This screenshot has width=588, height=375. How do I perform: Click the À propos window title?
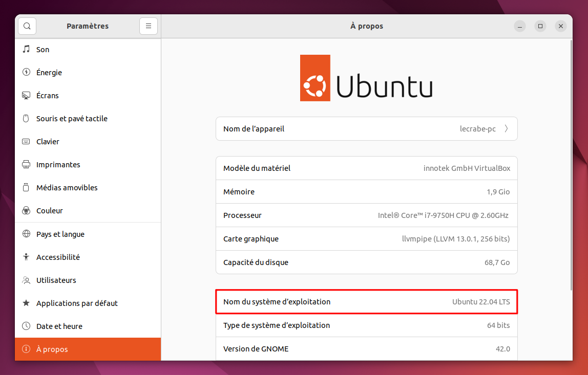(367, 26)
